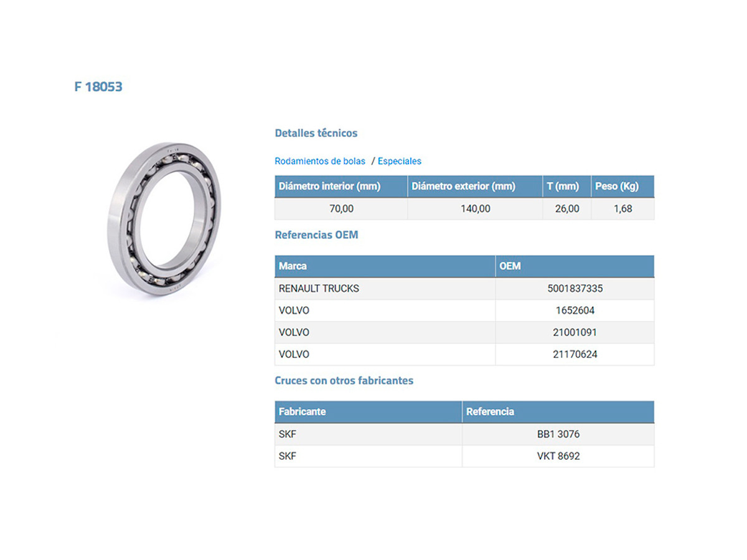Screen dimensions: 747x560
Task: Click Volvo OEM number 21170624
Action: (x=576, y=354)
